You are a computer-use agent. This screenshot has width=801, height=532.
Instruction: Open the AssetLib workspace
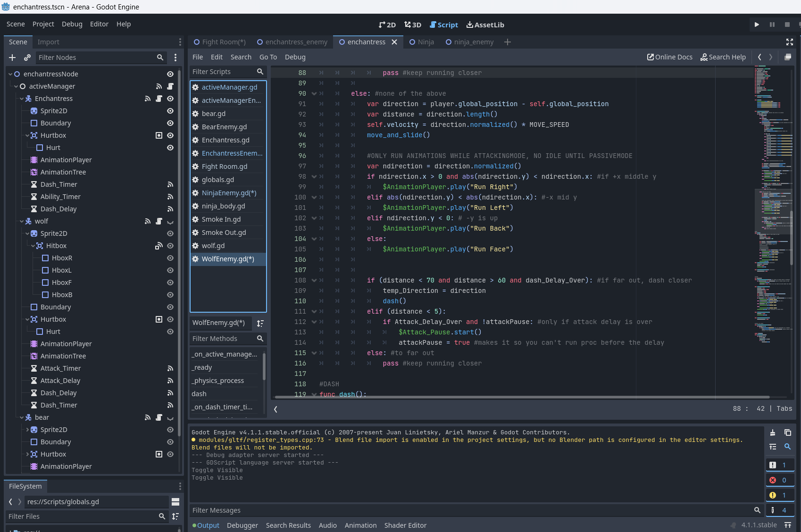(x=485, y=25)
